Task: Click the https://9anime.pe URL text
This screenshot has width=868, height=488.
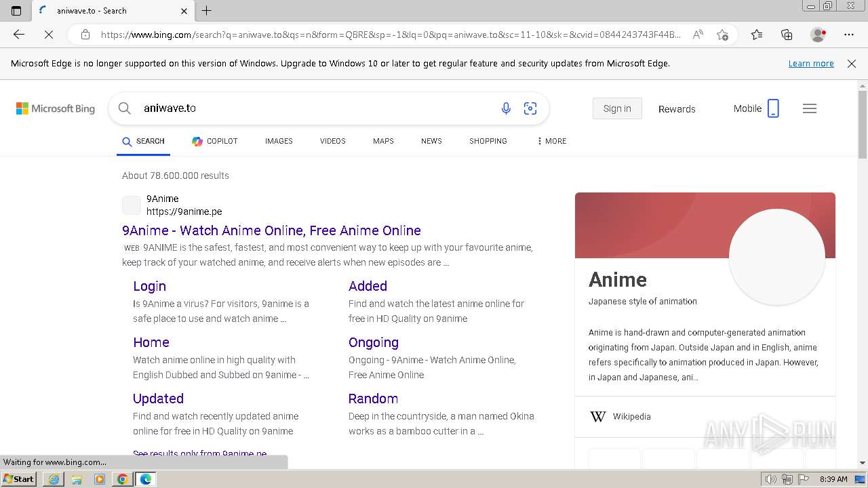Action: (x=184, y=211)
